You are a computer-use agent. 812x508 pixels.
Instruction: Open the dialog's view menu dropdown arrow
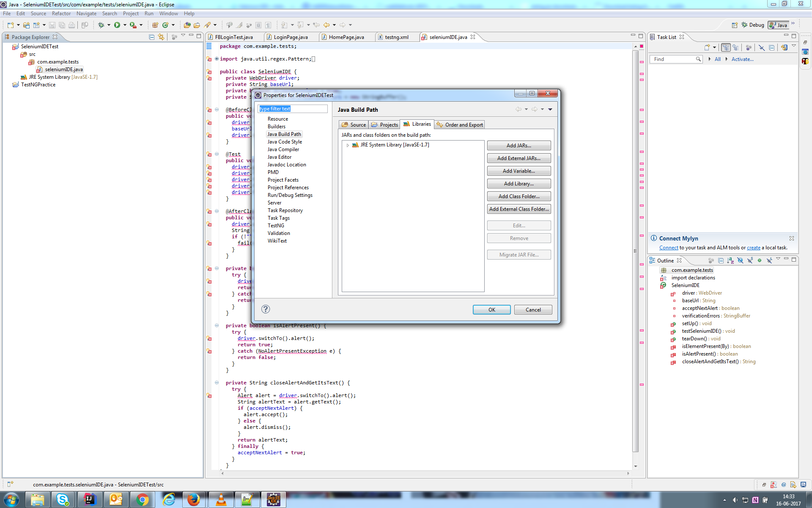point(550,109)
